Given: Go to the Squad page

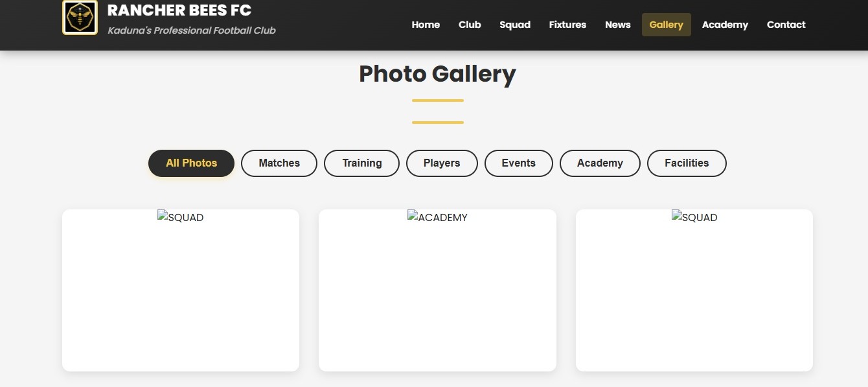Looking at the screenshot, I should point(515,25).
